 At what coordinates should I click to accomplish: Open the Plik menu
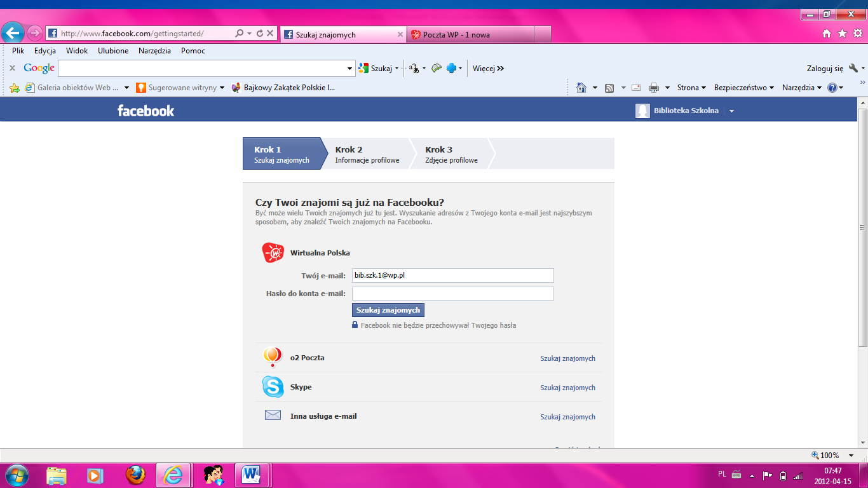tap(18, 51)
